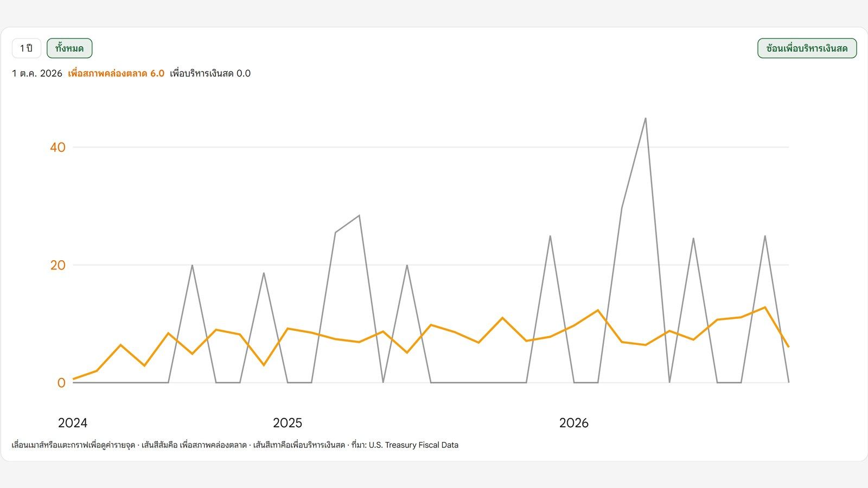Click the final point of the orange line

pos(788,347)
